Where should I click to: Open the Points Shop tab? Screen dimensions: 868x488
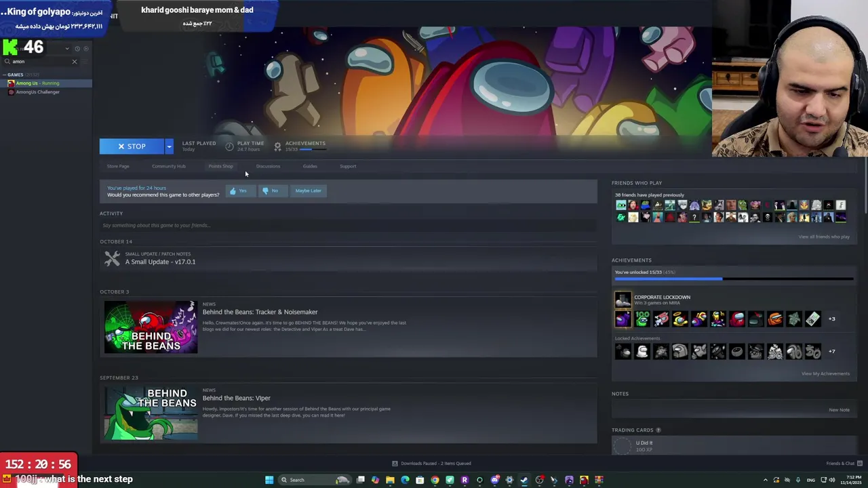(x=220, y=166)
